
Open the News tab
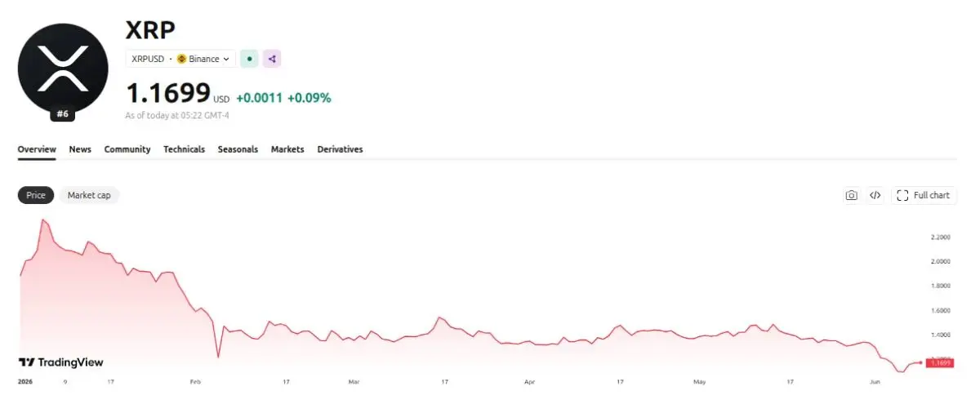tap(80, 149)
